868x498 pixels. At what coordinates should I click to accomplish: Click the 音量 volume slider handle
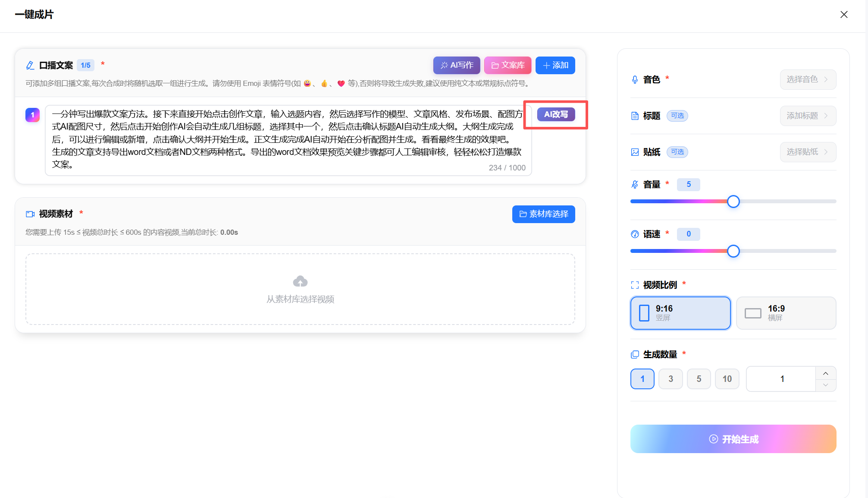(733, 202)
